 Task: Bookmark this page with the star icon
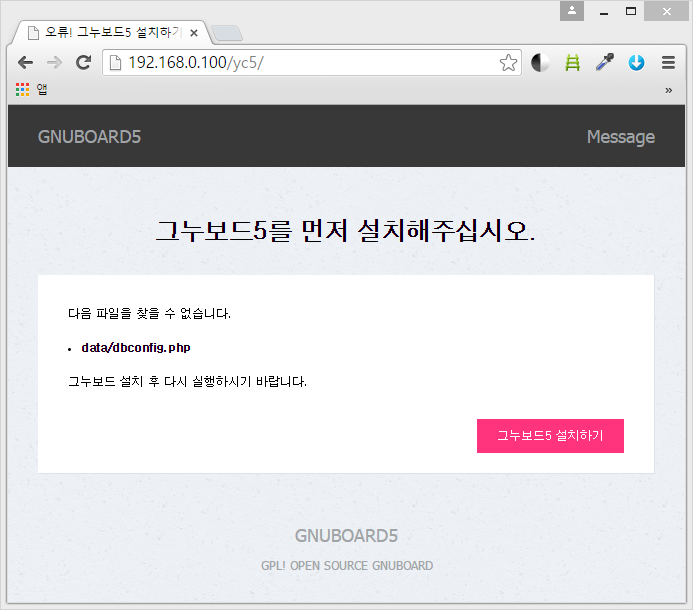click(508, 63)
